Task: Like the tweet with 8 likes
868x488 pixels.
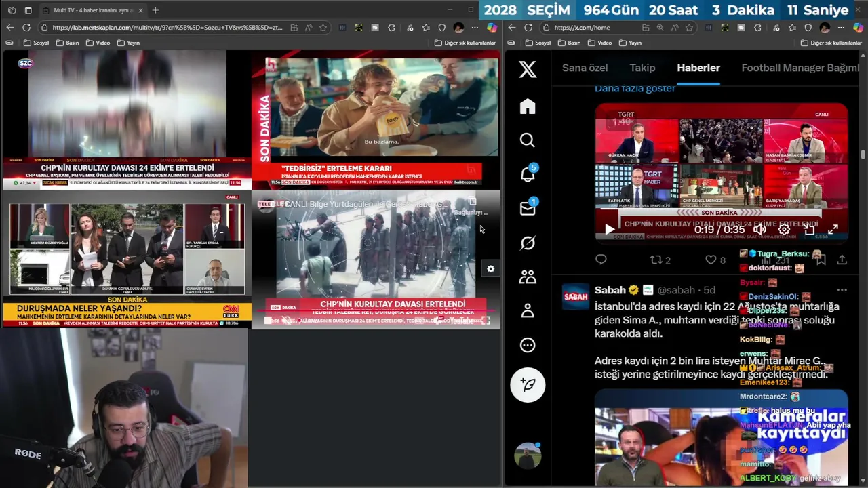Action: (715, 260)
